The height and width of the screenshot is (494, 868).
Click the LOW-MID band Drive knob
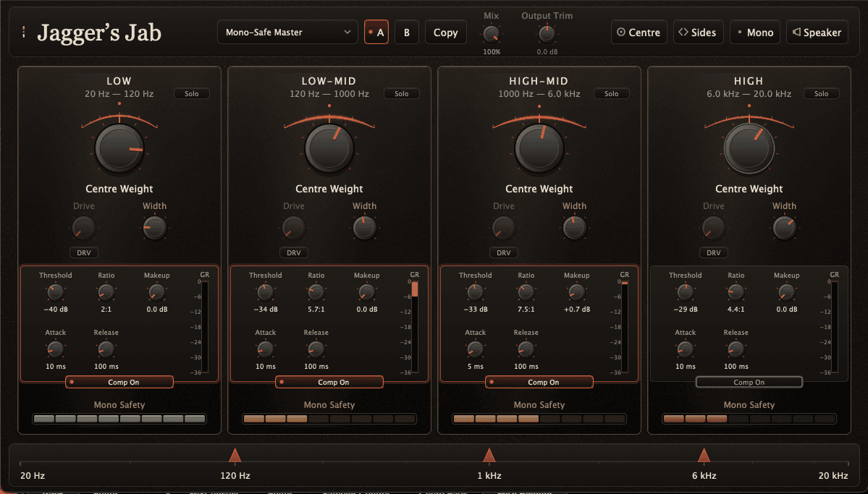[293, 227]
